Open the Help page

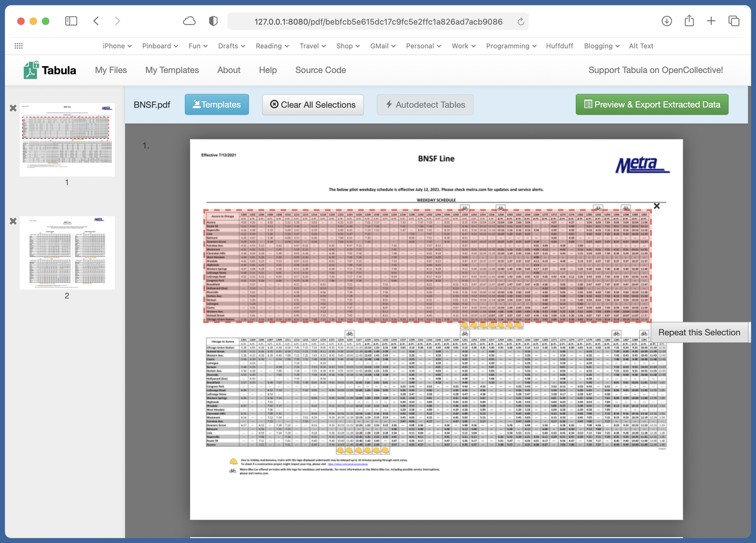pyautogui.click(x=268, y=70)
